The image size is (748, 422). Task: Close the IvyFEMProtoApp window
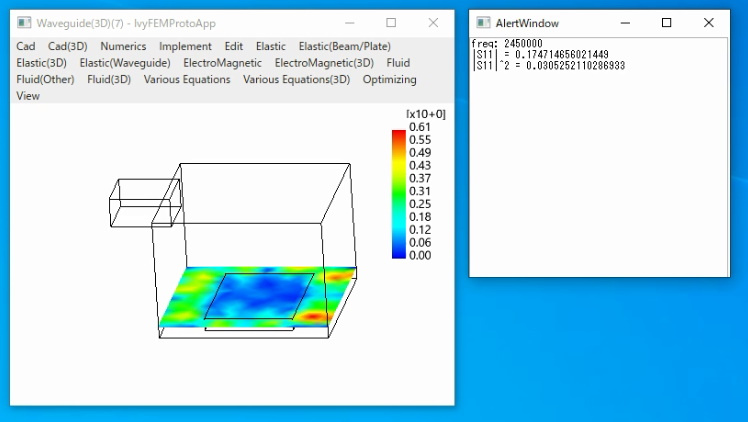433,23
